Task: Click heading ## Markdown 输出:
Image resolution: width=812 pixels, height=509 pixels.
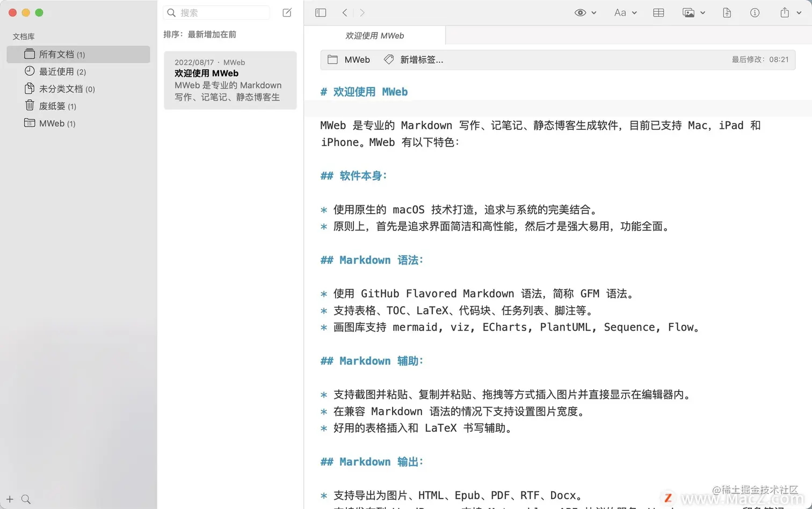Action: click(x=372, y=462)
